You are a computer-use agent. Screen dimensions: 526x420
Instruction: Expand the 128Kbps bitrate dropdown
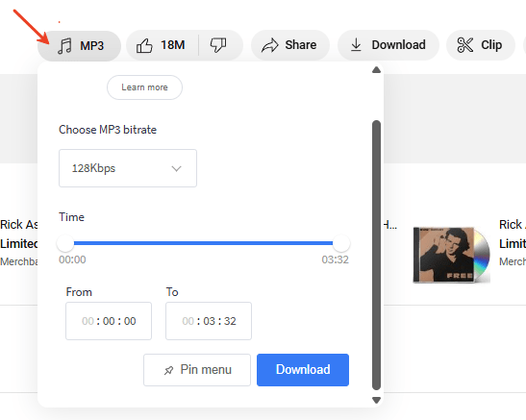128,168
